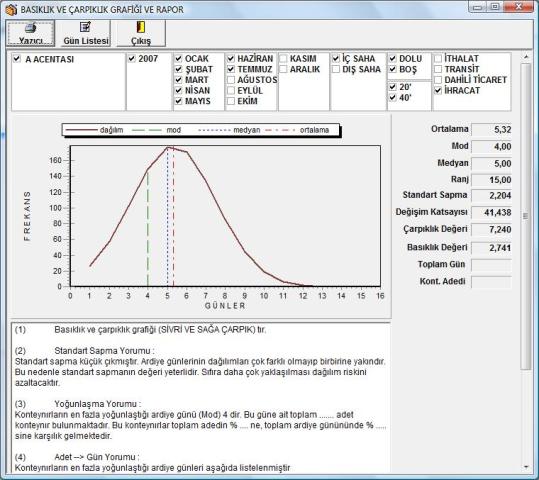Uncheck the A ACENTASI checkbox
This screenshot has width=539, height=480.
pos(16,59)
